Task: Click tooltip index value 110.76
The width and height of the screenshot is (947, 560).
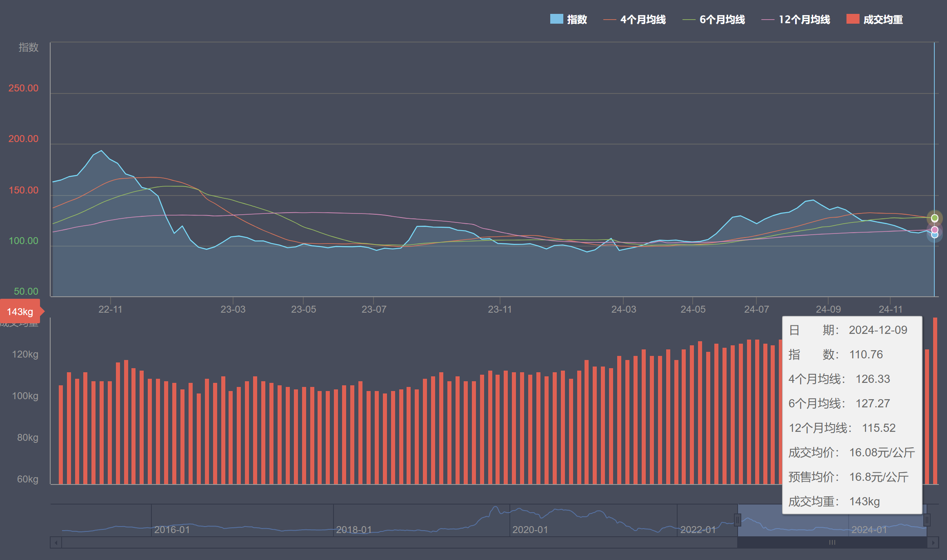Action: coord(866,354)
